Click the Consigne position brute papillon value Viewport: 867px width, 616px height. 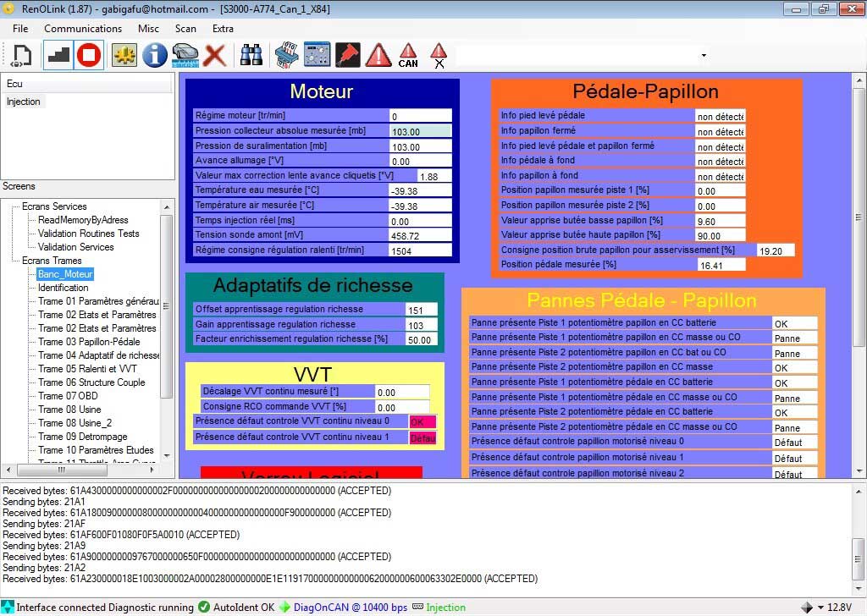point(776,250)
